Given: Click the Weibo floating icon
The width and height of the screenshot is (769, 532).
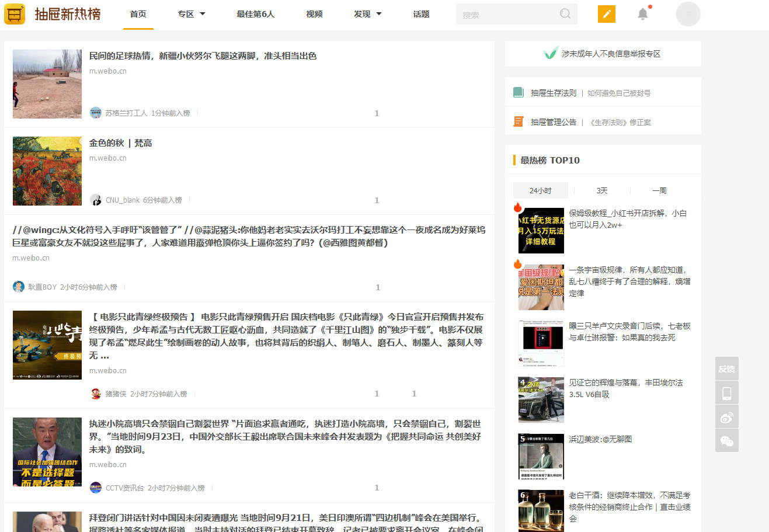Looking at the screenshot, I should tap(726, 417).
